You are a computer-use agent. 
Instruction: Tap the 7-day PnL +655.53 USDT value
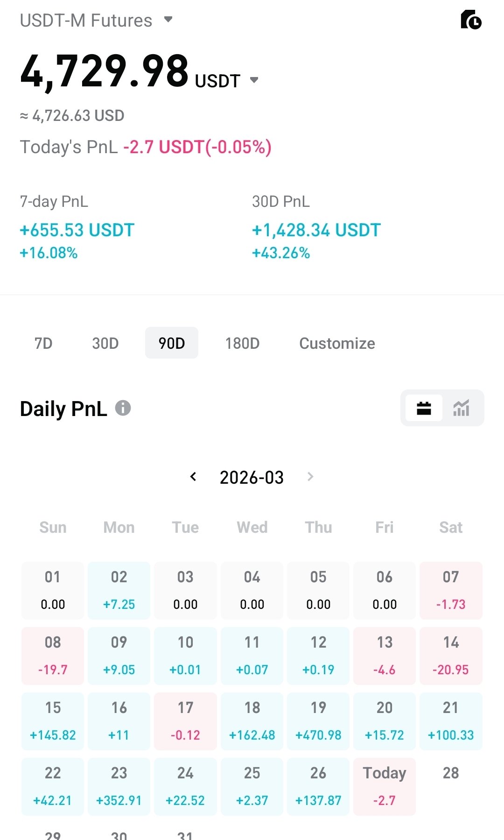77,230
